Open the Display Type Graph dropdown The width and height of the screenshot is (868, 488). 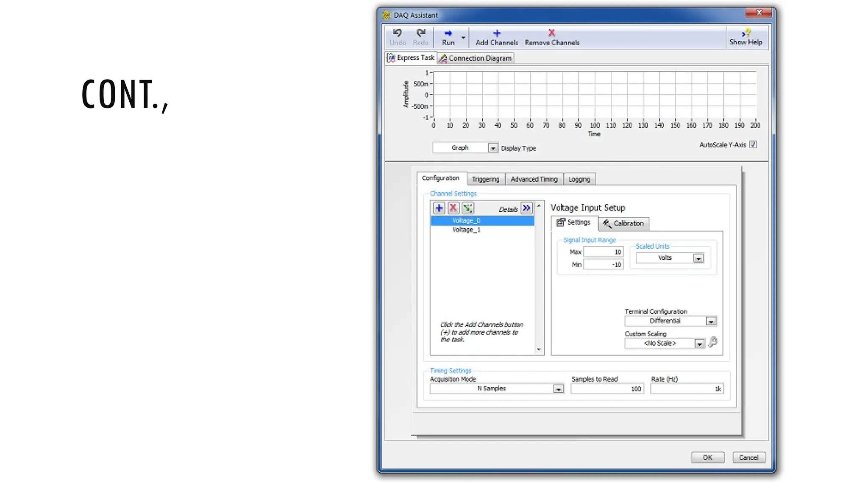tap(492, 148)
